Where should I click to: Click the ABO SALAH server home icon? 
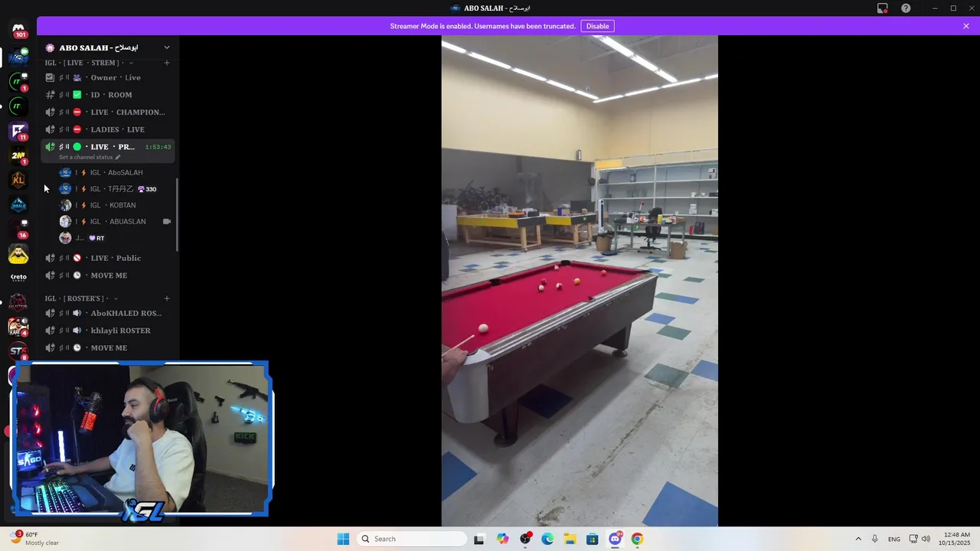click(50, 47)
